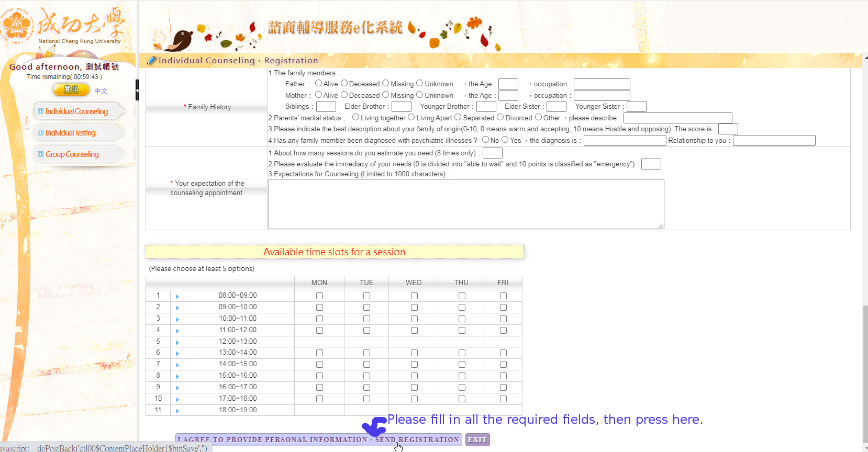
Task: Choose parents Other marital status option
Action: click(x=539, y=117)
